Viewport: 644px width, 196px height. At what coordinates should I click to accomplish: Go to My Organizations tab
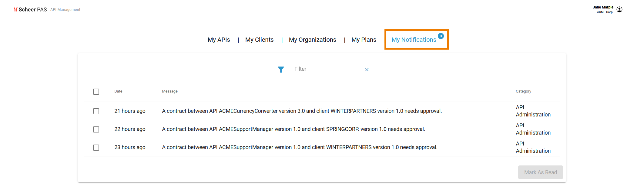click(312, 40)
